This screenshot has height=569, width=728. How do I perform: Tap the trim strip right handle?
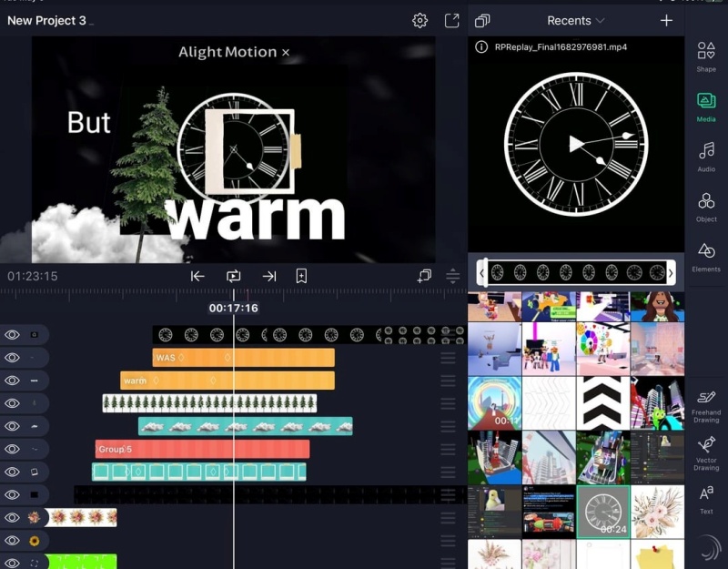click(671, 272)
